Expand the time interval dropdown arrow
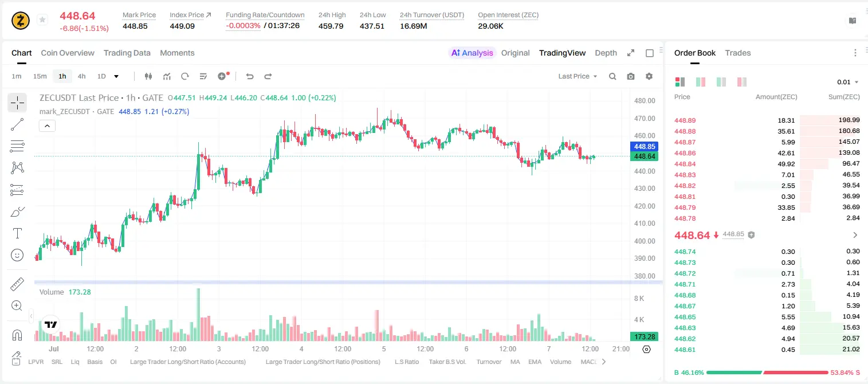This screenshot has width=868, height=384. 116,76
